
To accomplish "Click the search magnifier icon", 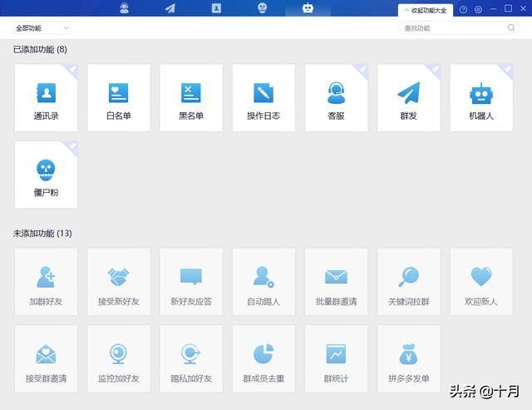I will [x=511, y=27].
